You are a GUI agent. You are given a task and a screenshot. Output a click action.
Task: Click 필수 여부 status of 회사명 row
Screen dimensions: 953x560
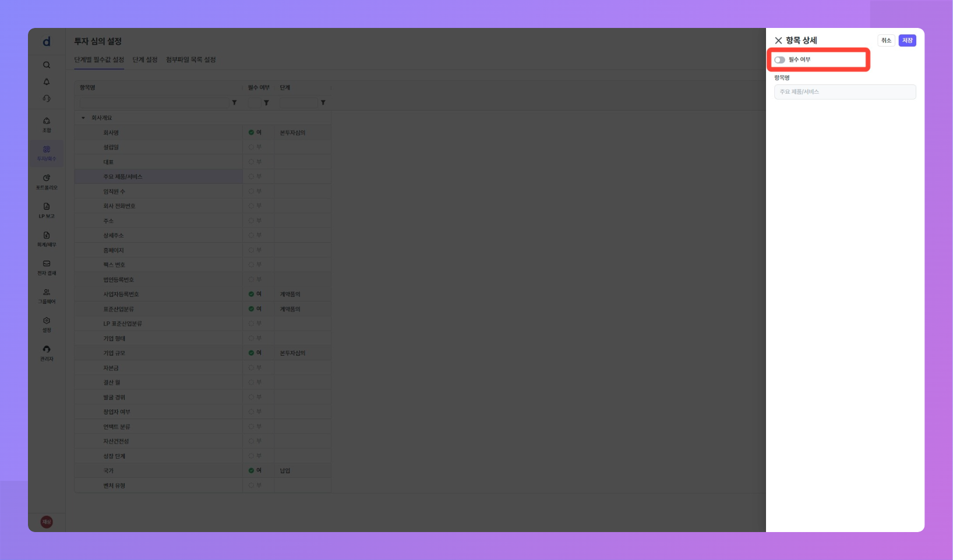pyautogui.click(x=255, y=132)
